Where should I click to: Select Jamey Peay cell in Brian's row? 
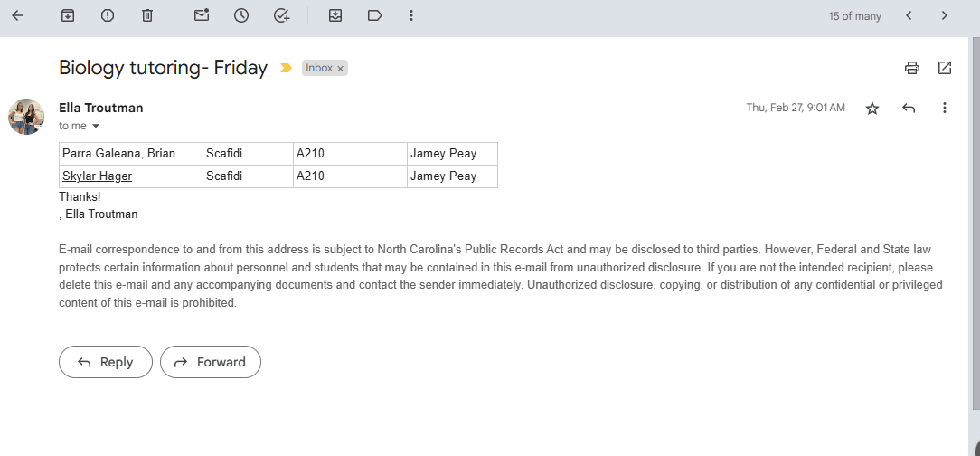[x=453, y=153]
